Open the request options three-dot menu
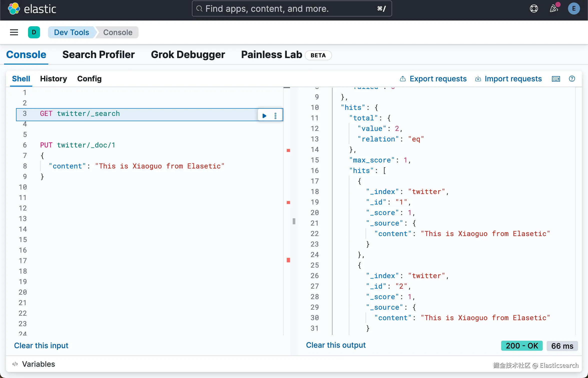The width and height of the screenshot is (588, 378). 275,116
